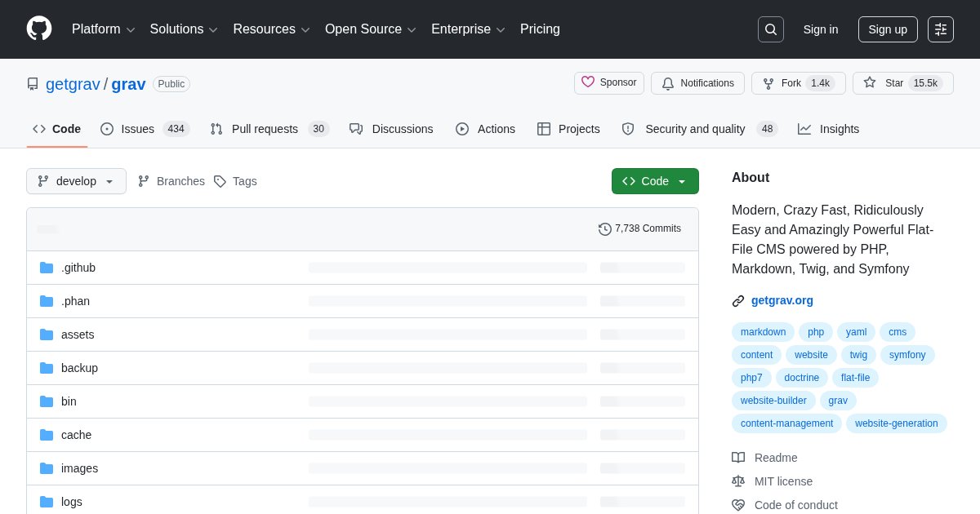The width and height of the screenshot is (980, 514).
Task: Click the repository book icon
Action: point(33,84)
